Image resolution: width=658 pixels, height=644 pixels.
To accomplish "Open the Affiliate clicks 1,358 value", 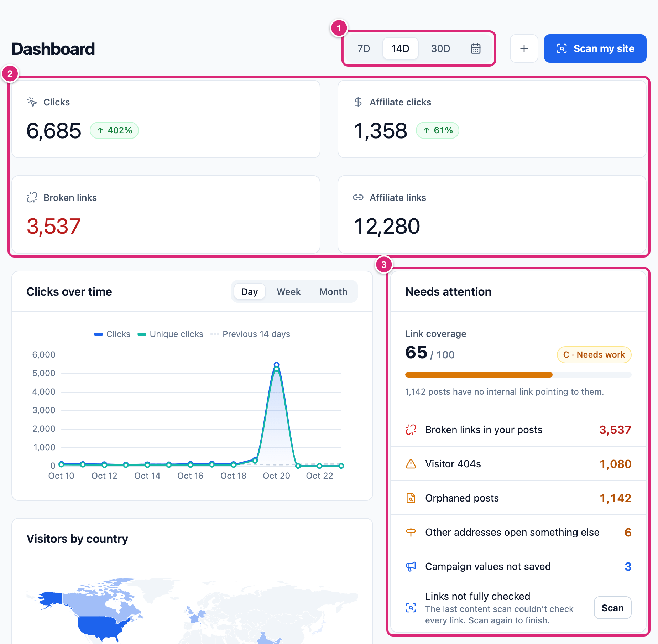I will (380, 131).
